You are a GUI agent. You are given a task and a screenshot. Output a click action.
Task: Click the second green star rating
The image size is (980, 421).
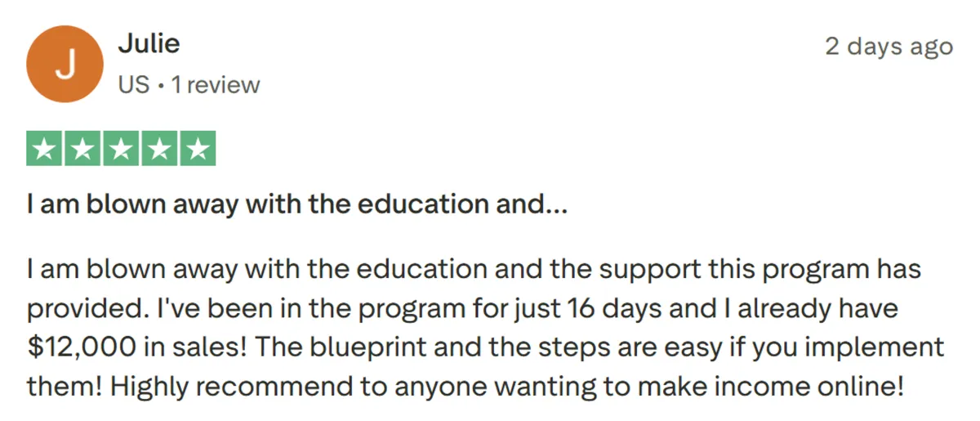(x=83, y=150)
